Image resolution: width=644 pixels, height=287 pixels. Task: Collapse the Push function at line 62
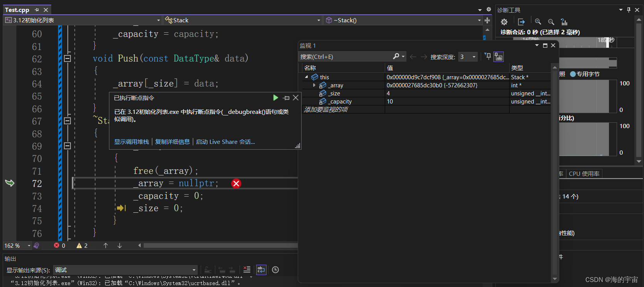click(x=67, y=58)
